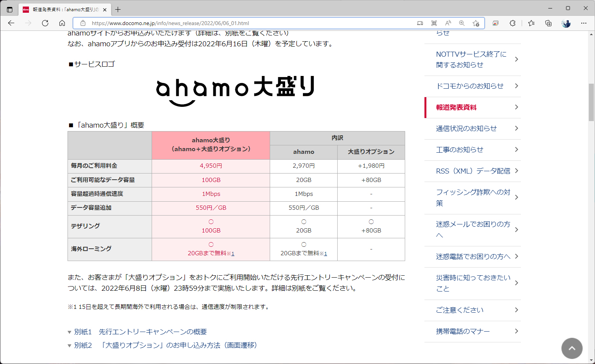Add this page to favorites

(476, 23)
